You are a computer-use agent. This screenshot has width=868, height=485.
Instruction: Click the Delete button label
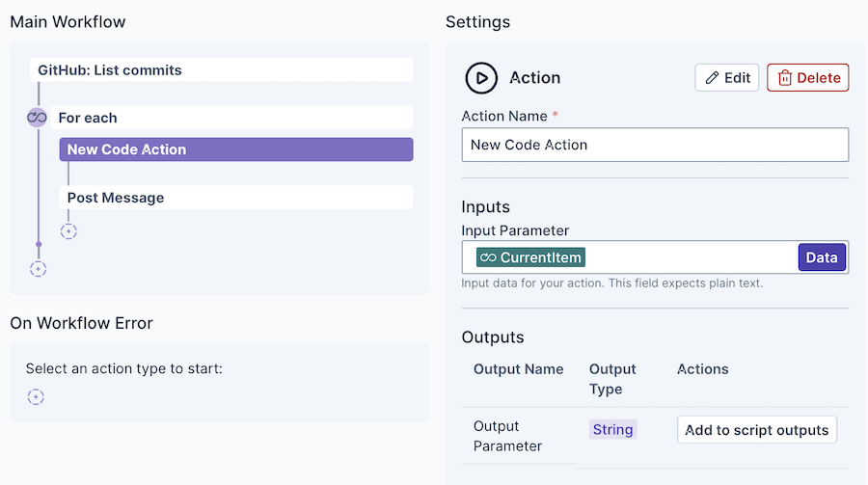[819, 78]
